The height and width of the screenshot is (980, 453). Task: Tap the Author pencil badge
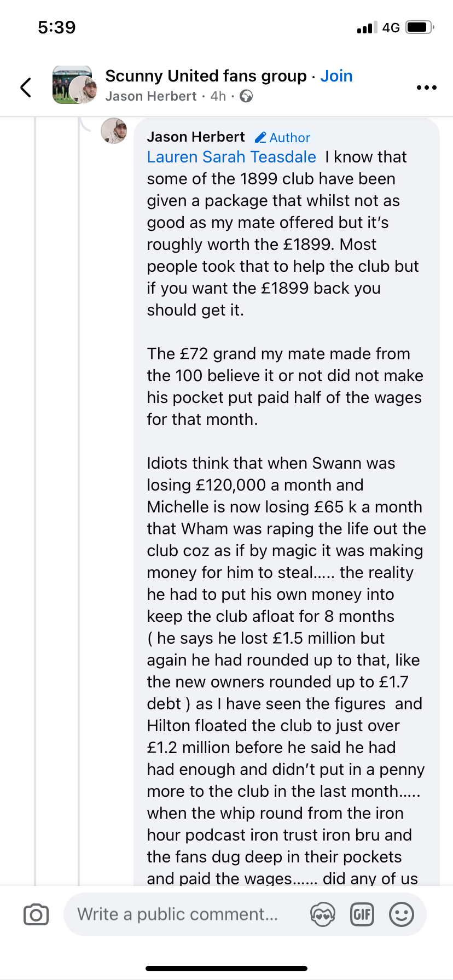pyautogui.click(x=283, y=138)
